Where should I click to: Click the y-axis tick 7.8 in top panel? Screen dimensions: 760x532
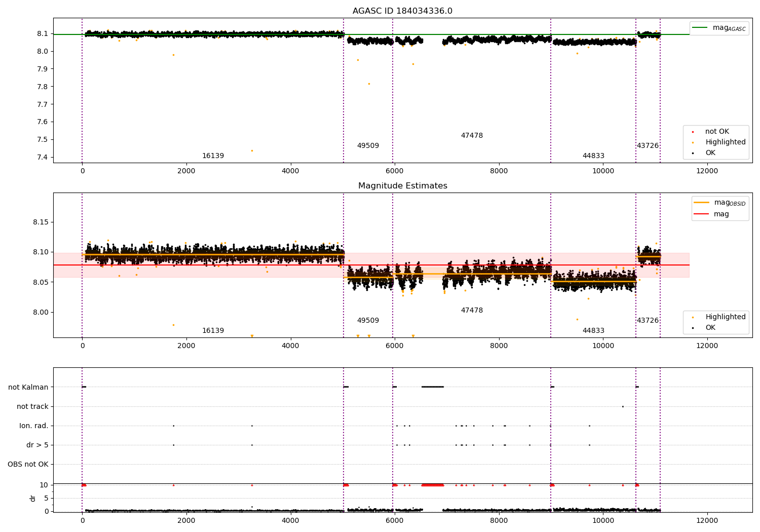click(43, 87)
